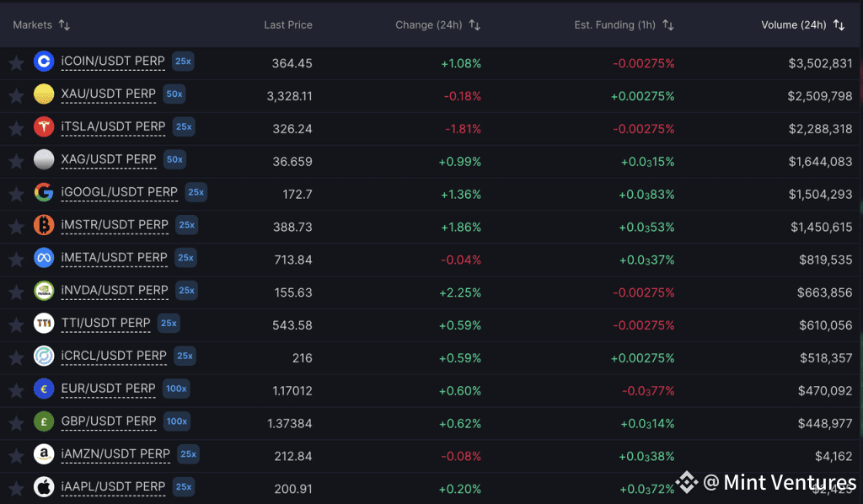Star the XAG/USDT PERP market

coord(16,161)
